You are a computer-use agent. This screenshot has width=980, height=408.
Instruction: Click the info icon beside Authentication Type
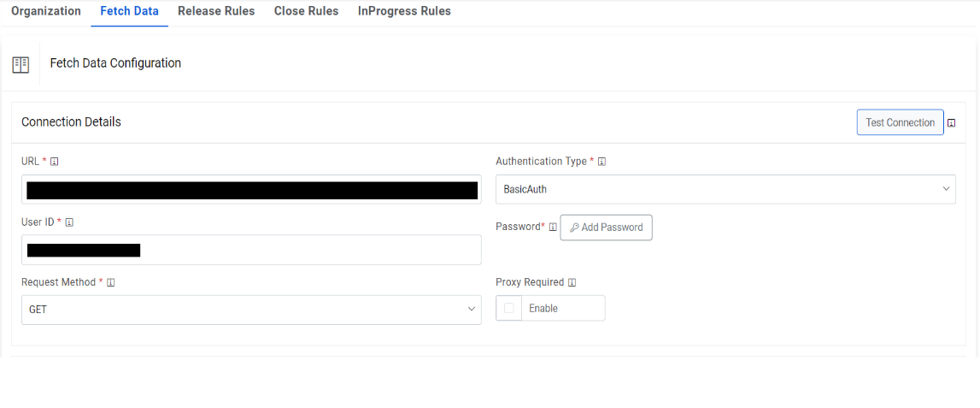(601, 162)
